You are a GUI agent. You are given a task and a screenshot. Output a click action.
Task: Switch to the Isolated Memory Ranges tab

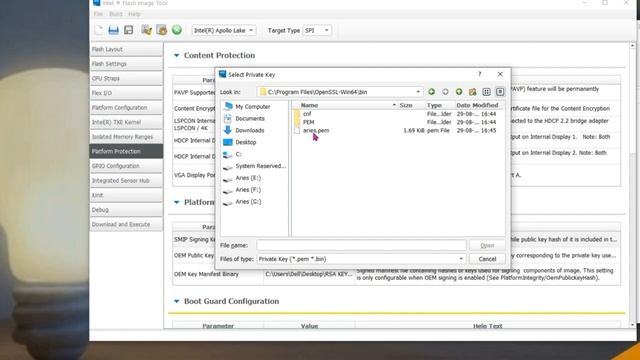[x=126, y=137]
